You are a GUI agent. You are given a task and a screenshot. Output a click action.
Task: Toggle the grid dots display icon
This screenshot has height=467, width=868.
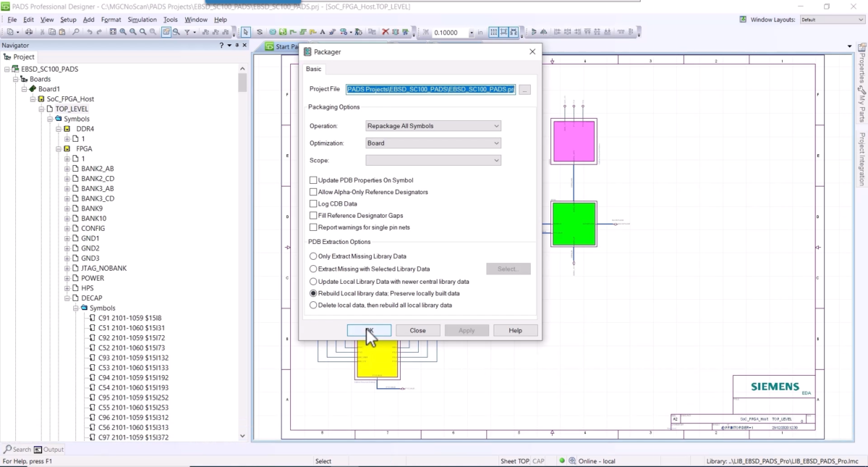tap(493, 32)
